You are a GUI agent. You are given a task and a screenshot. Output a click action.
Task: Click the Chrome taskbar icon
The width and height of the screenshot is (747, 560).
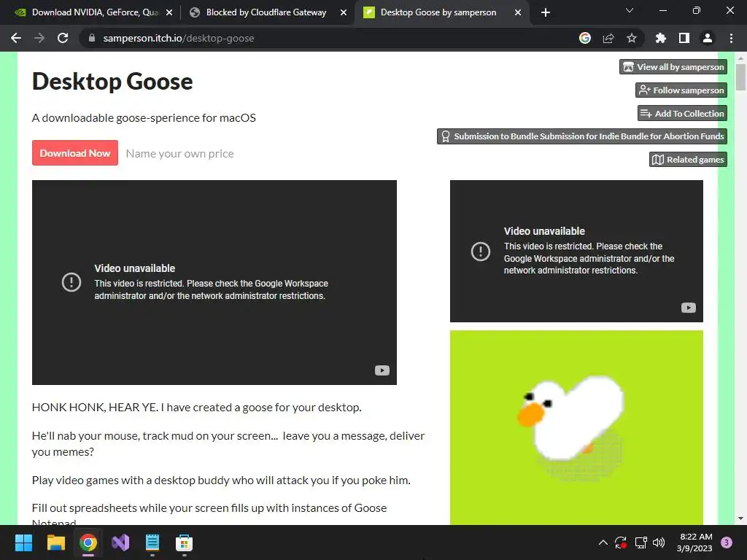point(88,542)
